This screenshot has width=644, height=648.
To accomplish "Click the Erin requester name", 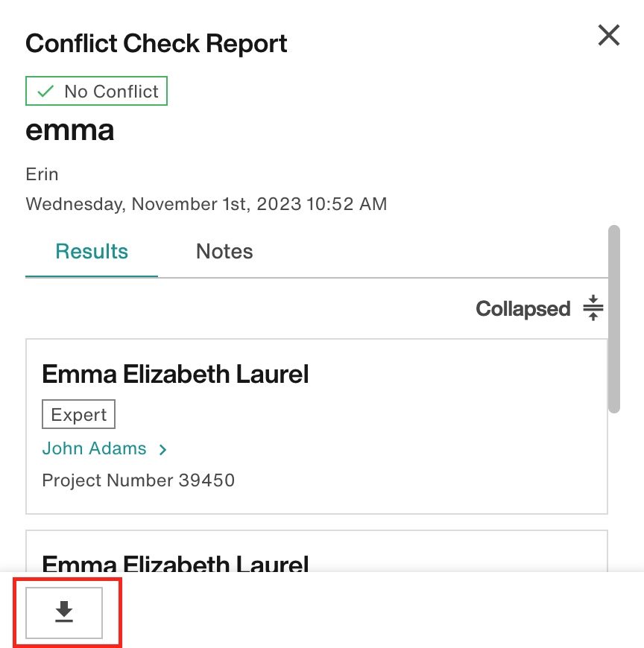I will pos(42,174).
